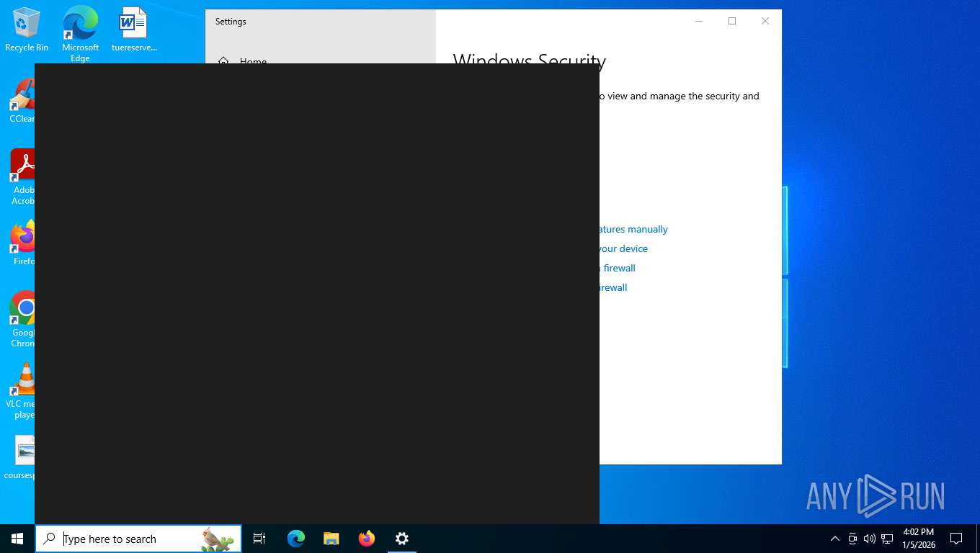
Task: Maximize the Settings window
Action: click(x=732, y=21)
